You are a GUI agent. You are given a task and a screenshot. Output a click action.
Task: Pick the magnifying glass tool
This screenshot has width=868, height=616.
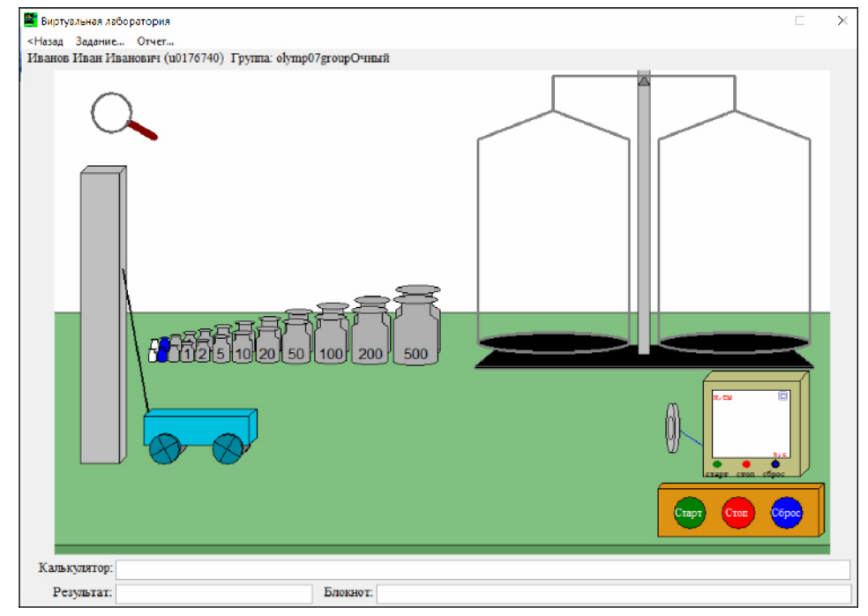click(123, 116)
